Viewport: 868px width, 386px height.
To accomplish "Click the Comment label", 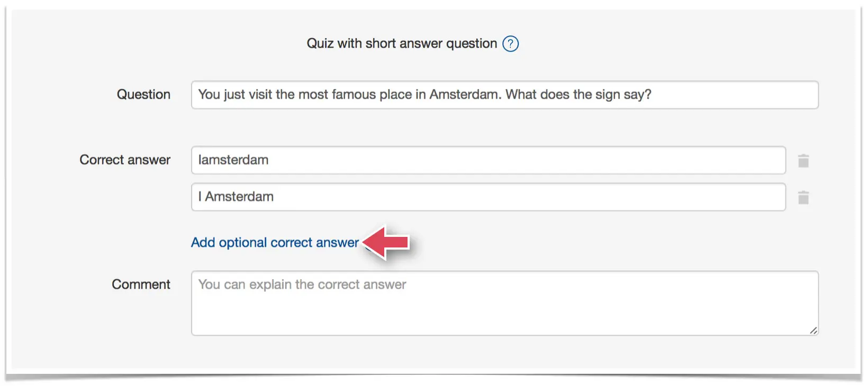I will [141, 284].
